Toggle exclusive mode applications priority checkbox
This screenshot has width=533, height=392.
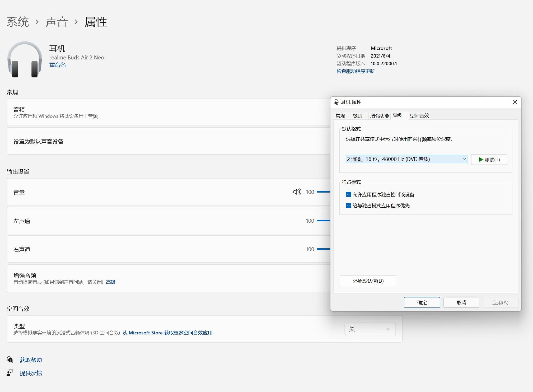[x=349, y=206]
